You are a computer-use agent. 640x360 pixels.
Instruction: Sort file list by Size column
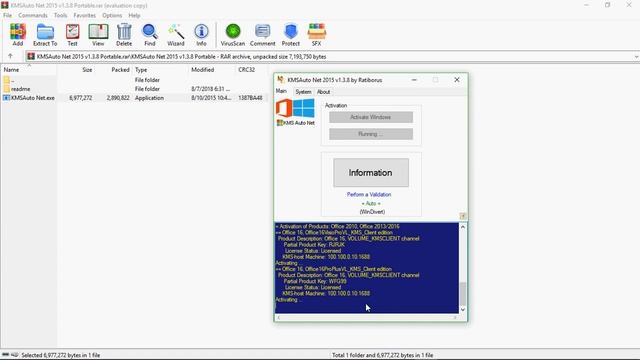click(87, 70)
